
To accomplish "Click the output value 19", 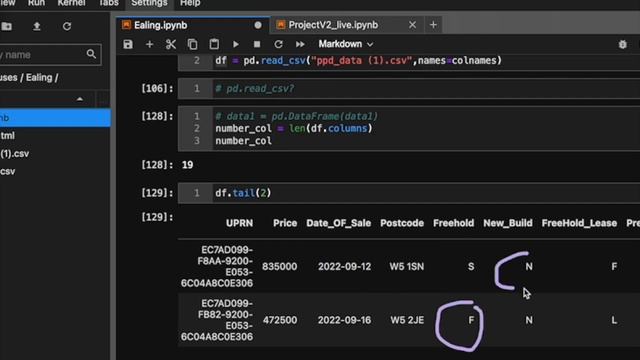I will [x=187, y=165].
